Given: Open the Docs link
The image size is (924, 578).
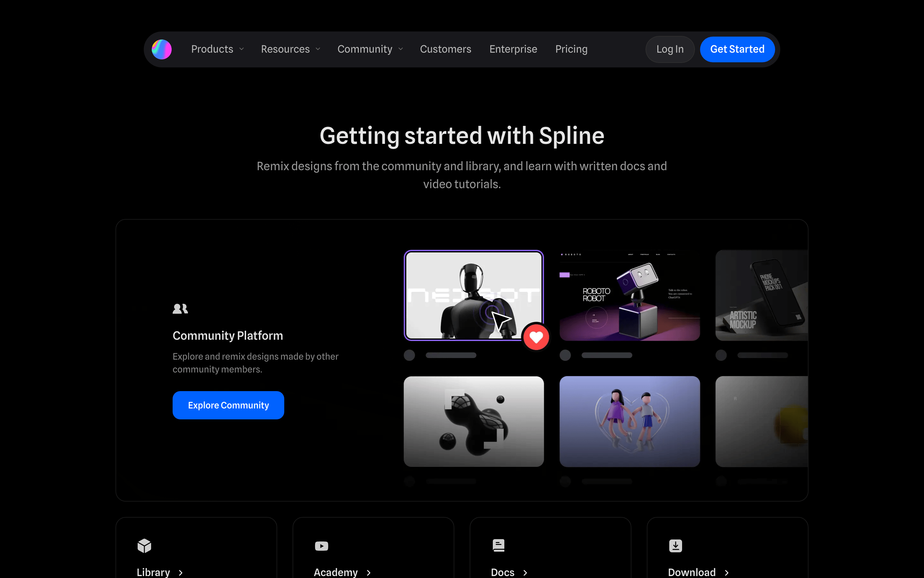Looking at the screenshot, I should (502, 572).
